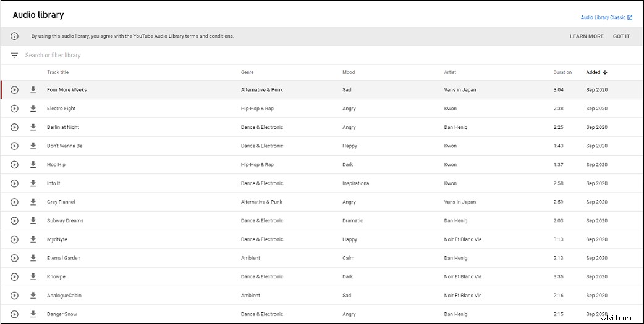The width and height of the screenshot is (644, 324).
Task: Click the LEARN MORE button
Action: pos(587,36)
